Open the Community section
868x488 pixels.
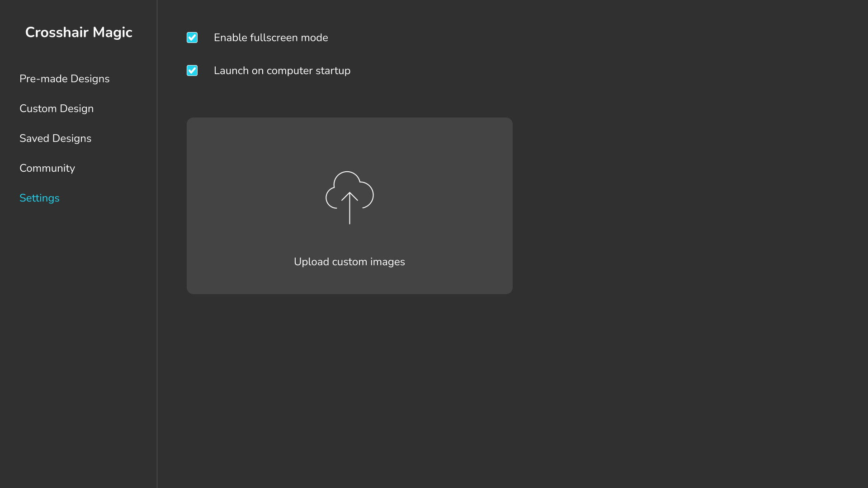coord(47,168)
